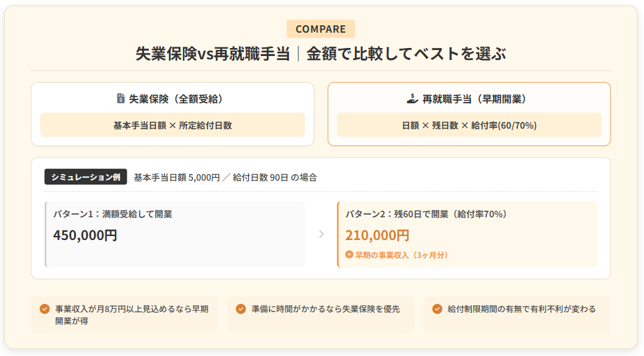Click the COMPARE badge at the top
This screenshot has width=644, height=356.
click(x=321, y=29)
